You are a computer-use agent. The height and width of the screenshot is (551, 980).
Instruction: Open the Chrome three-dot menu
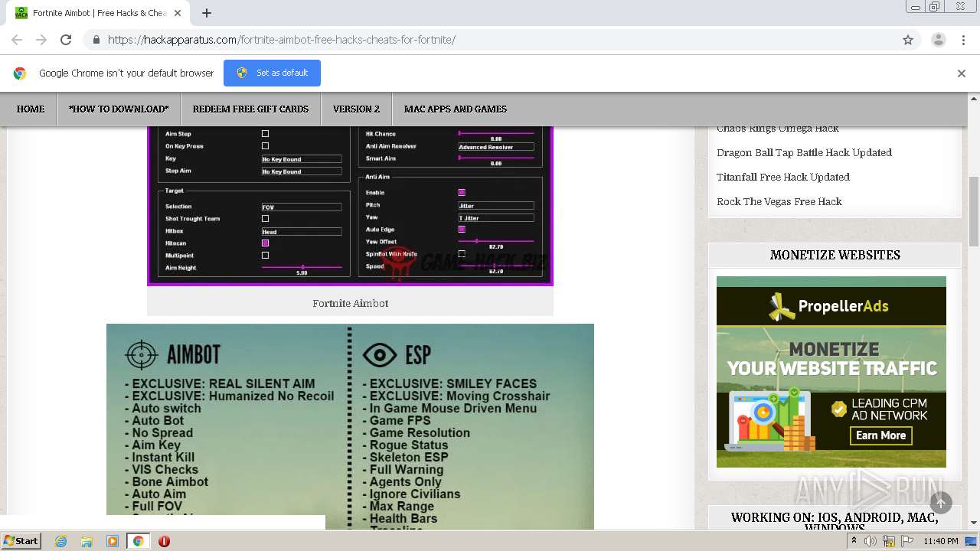(x=963, y=40)
